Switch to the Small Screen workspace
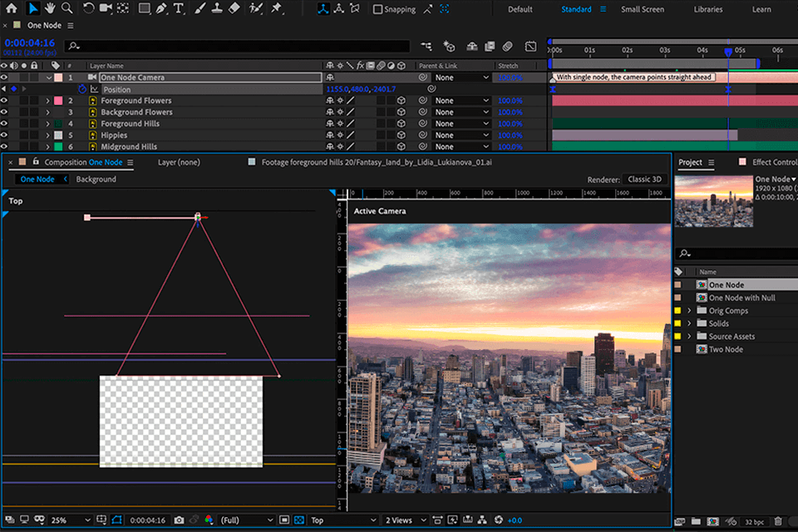The image size is (798, 532). 643,9
